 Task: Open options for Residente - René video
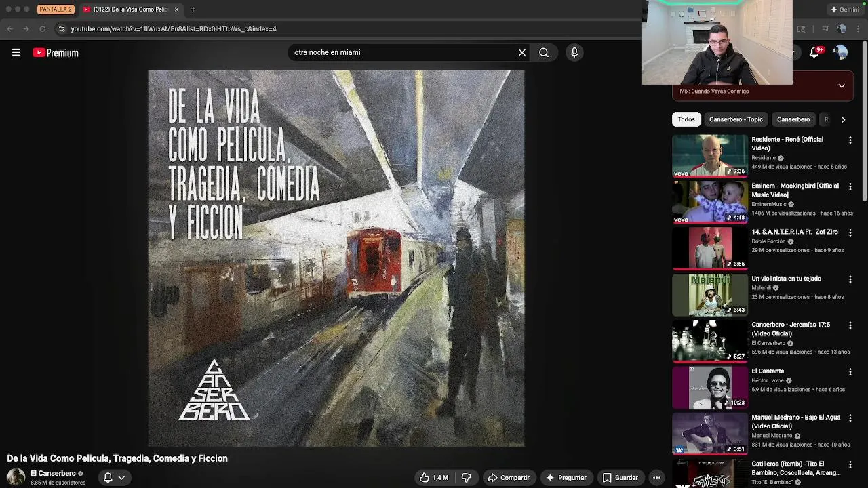click(x=850, y=140)
